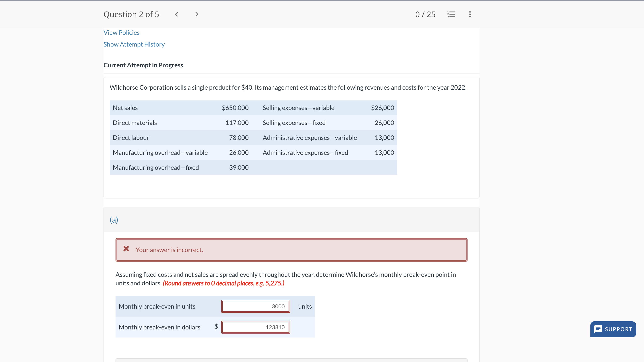Select Manufacturing overhead—variable 26,000 value
This screenshot has width=644, height=362.
tap(239, 153)
